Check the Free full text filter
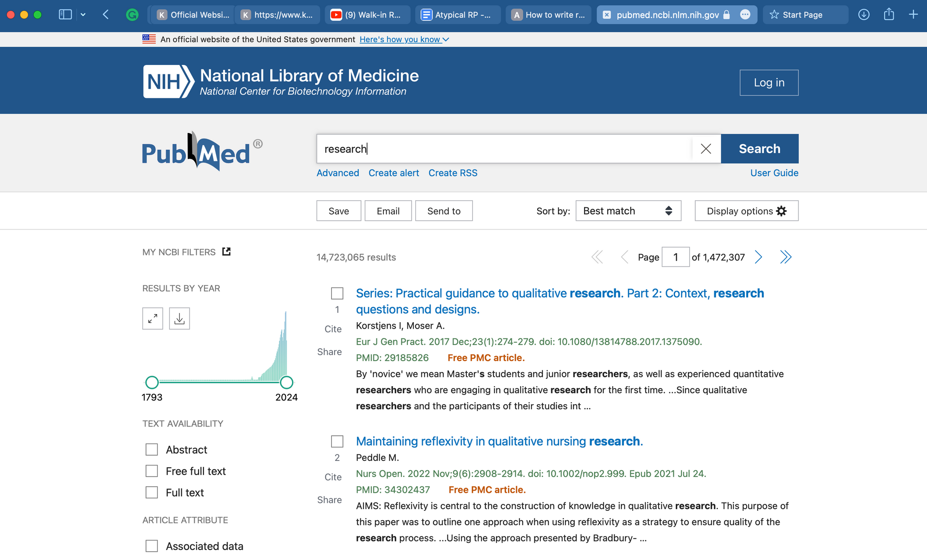 (x=152, y=471)
